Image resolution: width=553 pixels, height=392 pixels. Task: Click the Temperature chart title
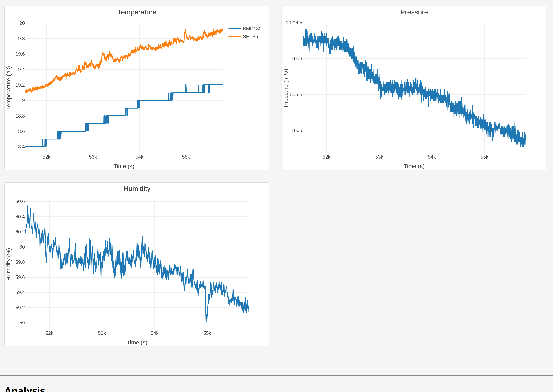tap(137, 12)
